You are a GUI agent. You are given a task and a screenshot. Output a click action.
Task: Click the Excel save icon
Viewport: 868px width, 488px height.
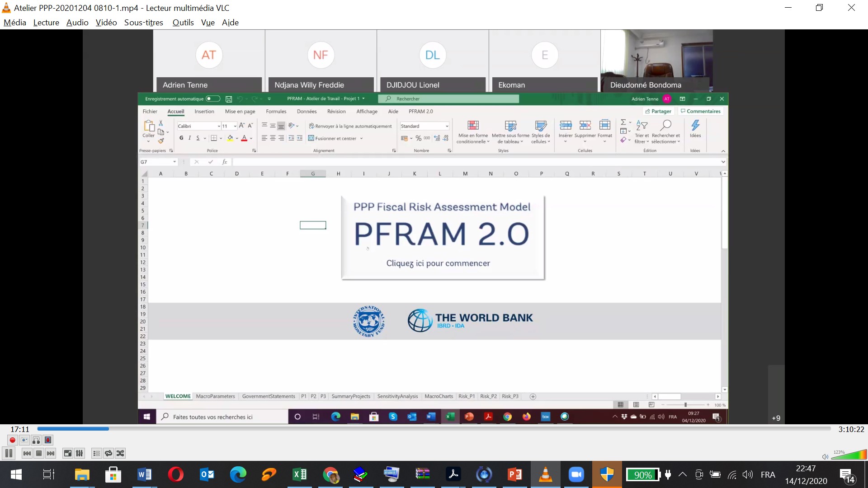tap(229, 99)
